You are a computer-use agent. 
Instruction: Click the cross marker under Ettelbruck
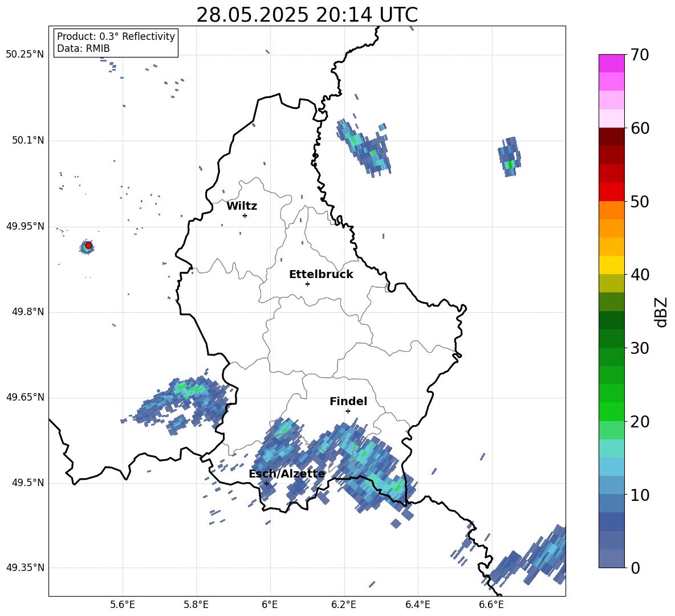[307, 284]
